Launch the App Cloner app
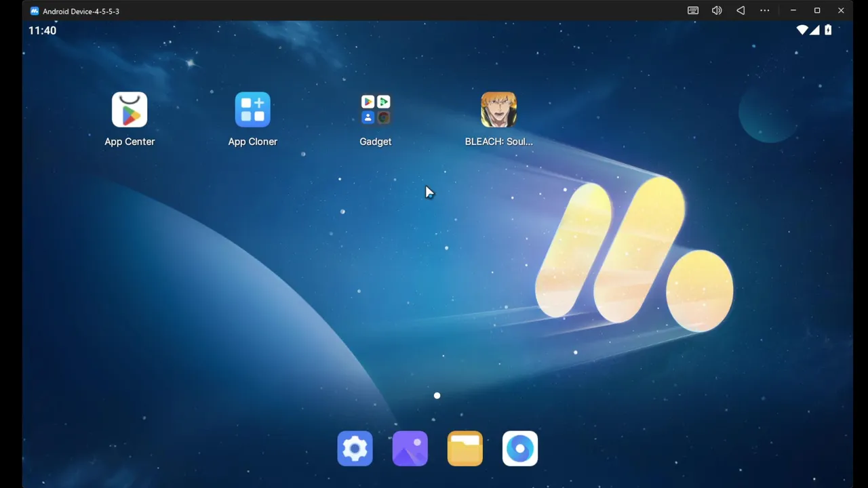Screen dimensions: 868x488 click(252, 110)
